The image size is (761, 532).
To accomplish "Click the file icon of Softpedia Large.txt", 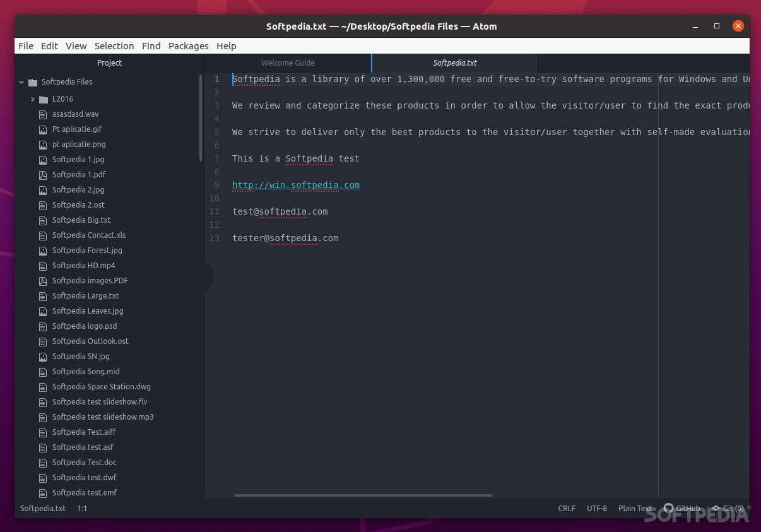I will coord(43,296).
